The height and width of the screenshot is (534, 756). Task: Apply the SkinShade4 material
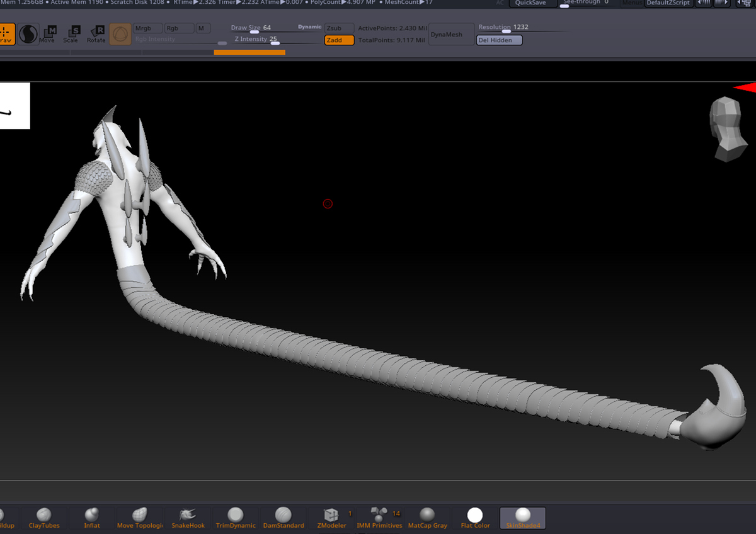tap(523, 518)
